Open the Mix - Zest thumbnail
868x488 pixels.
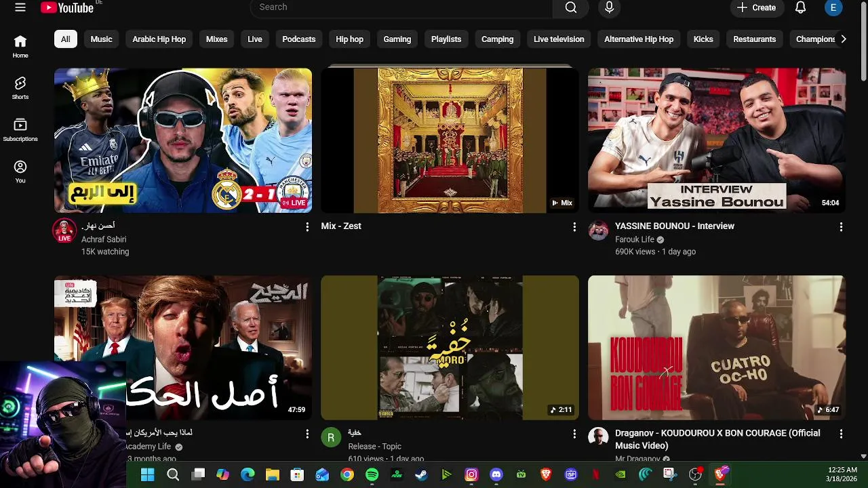(x=450, y=140)
